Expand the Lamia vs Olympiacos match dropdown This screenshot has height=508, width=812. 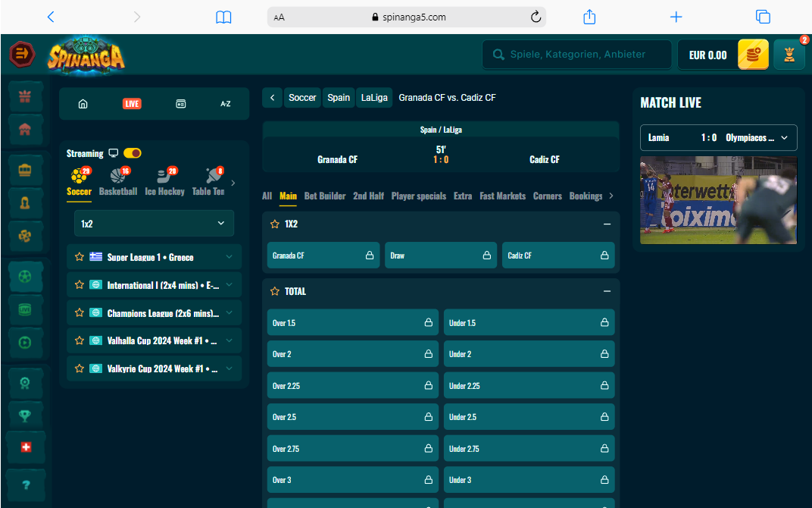[784, 137]
